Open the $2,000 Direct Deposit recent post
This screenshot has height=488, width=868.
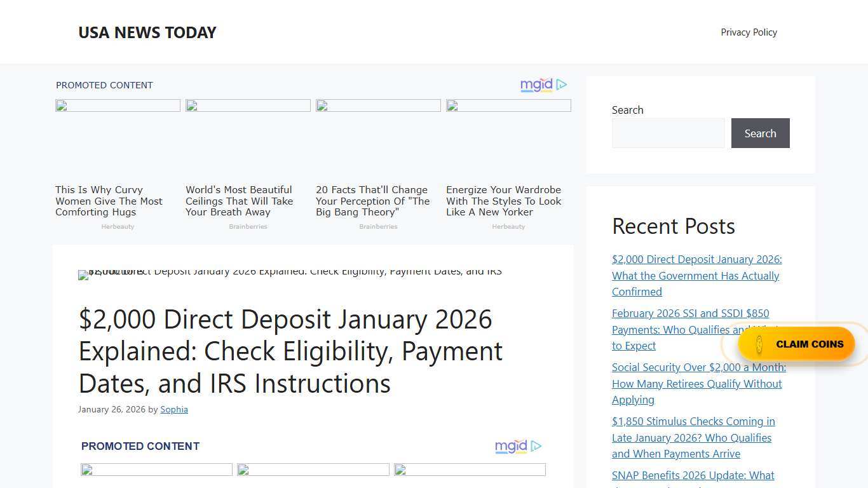(x=696, y=275)
